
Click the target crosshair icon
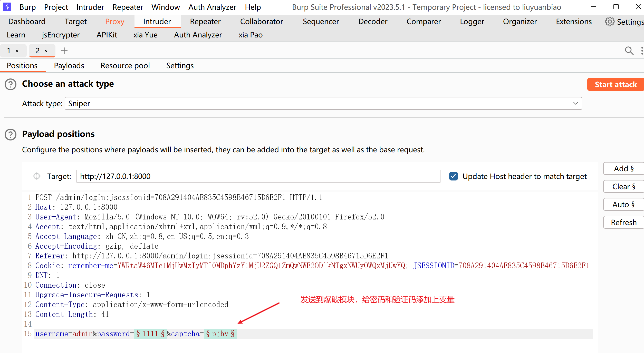(37, 176)
